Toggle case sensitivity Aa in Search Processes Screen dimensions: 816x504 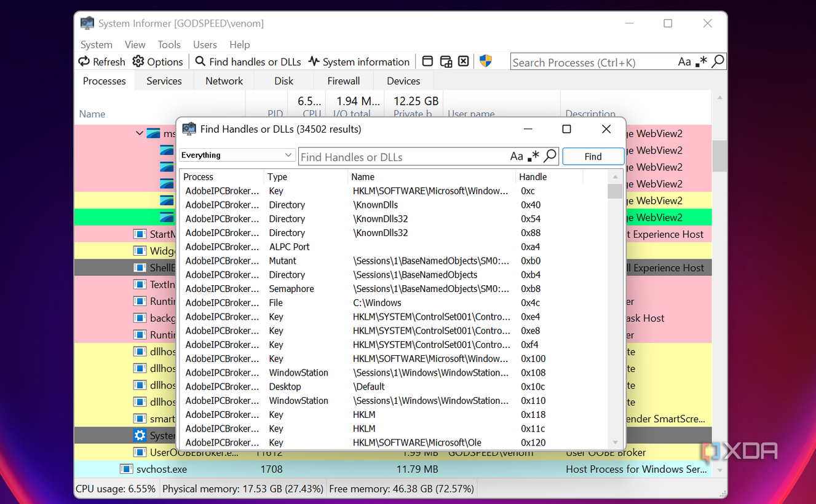click(x=684, y=61)
